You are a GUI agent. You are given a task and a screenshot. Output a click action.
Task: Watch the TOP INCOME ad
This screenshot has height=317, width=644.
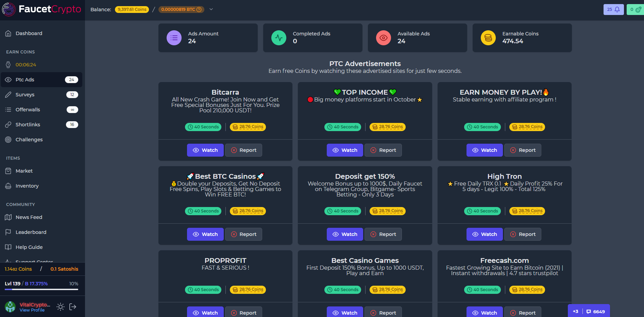tap(345, 150)
